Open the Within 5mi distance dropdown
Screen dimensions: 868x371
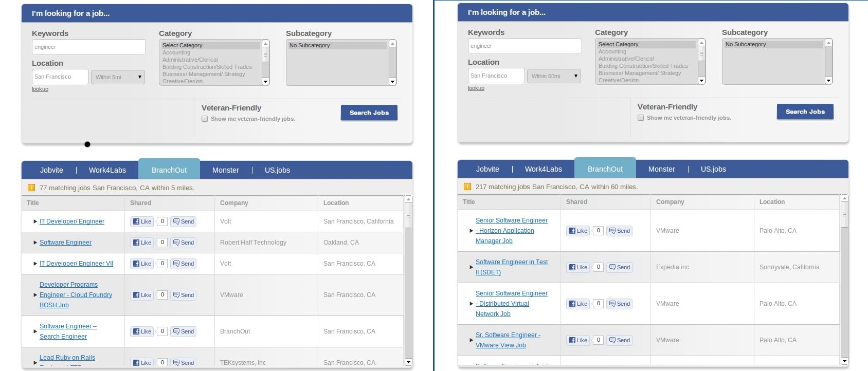[x=118, y=77]
